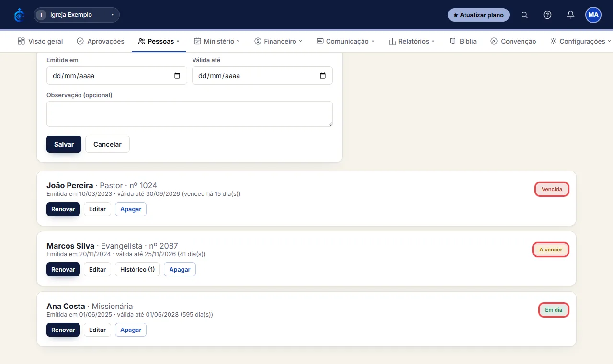
Task: Click the Atualizar plano button
Action: [478, 15]
